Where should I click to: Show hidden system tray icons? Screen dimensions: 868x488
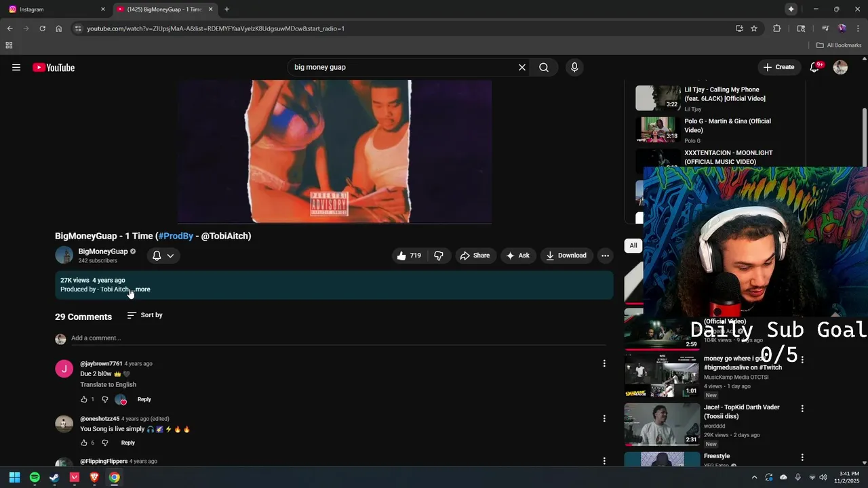(754, 477)
